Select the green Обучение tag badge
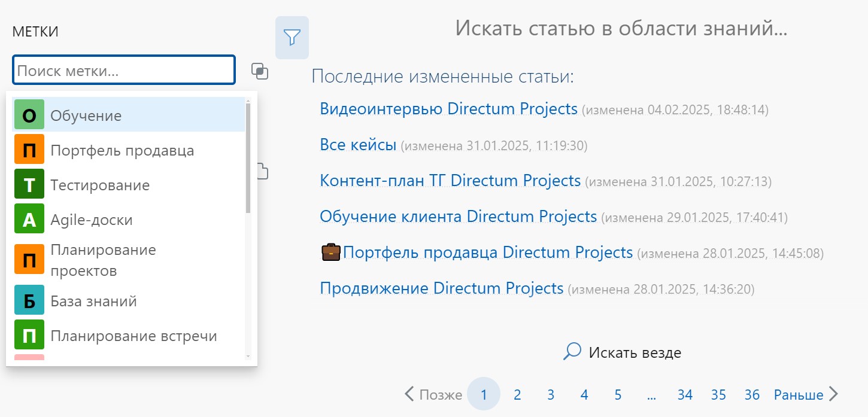868x417 pixels. [x=29, y=115]
